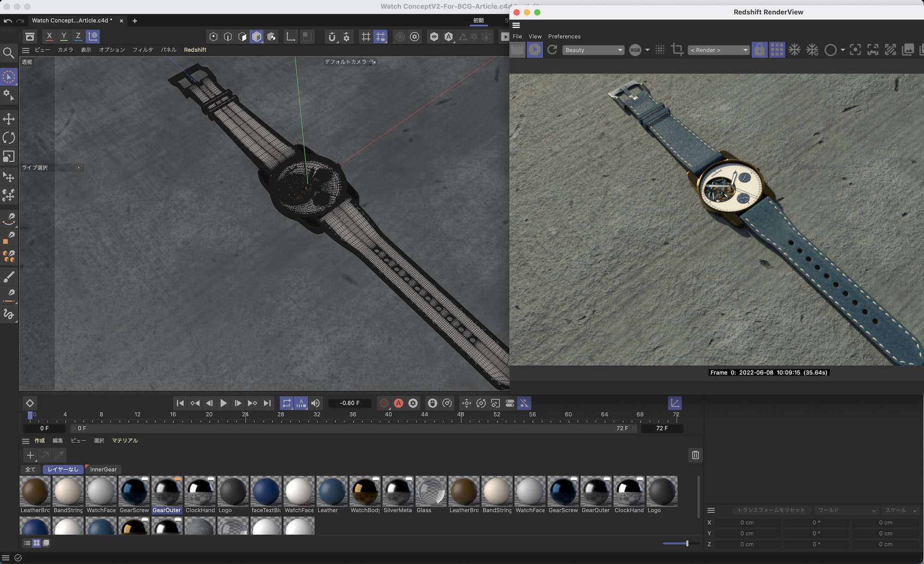924x564 pixels.
Task: Add new material with plus icon
Action: pos(30,455)
